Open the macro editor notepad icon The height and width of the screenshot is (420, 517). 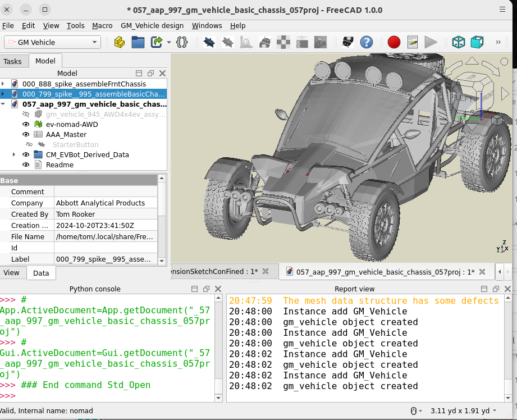tap(413, 42)
